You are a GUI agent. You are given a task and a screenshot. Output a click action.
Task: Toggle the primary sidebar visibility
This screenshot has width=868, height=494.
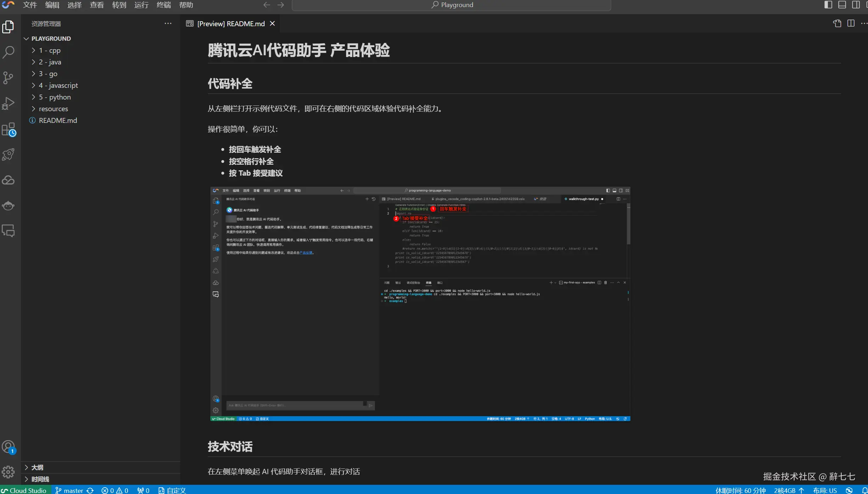point(828,5)
